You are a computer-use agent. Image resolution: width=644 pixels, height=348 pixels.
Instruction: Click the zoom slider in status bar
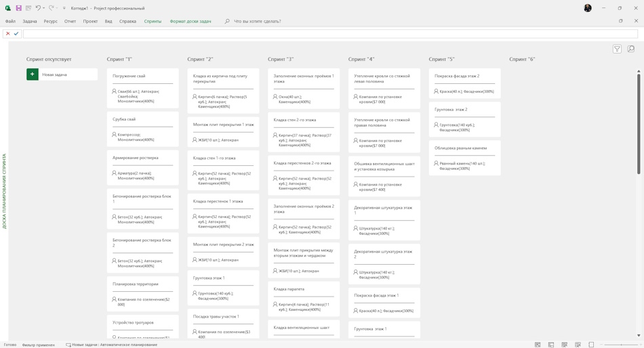point(621,345)
